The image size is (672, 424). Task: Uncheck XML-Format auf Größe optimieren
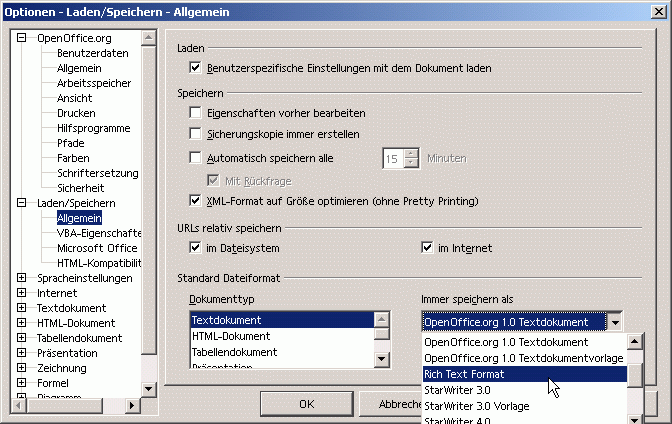click(195, 200)
